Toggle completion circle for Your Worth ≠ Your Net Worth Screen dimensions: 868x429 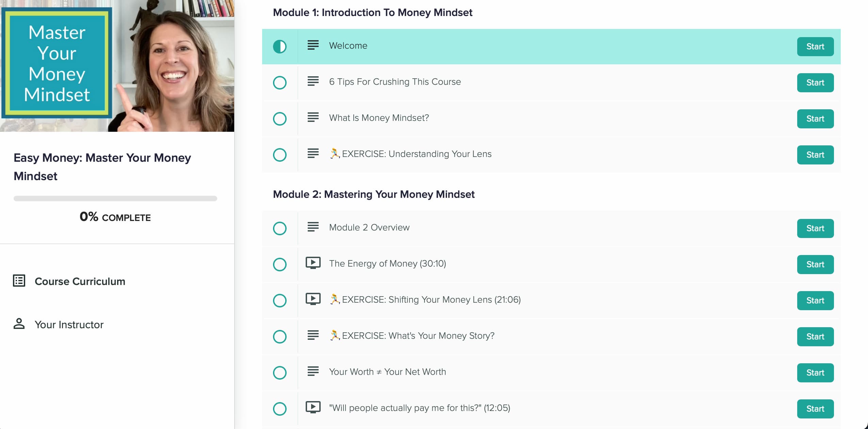pos(280,373)
